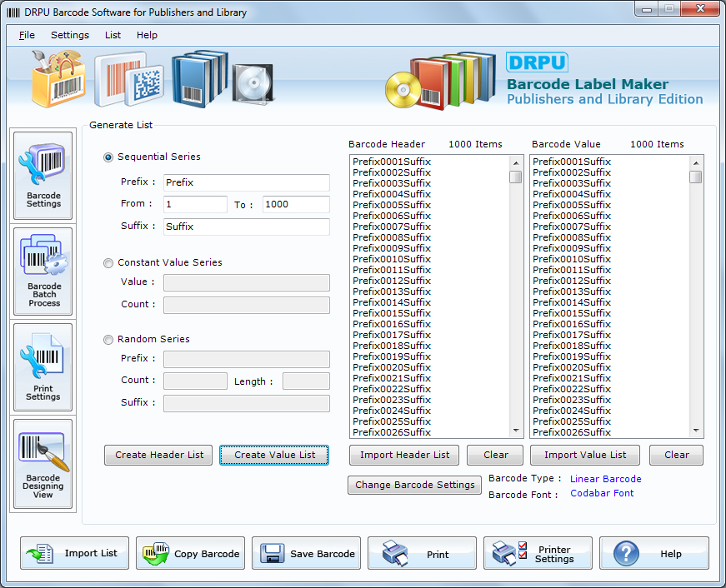Open Printer Settings at the bottom
726x588 pixels.
tap(538, 553)
